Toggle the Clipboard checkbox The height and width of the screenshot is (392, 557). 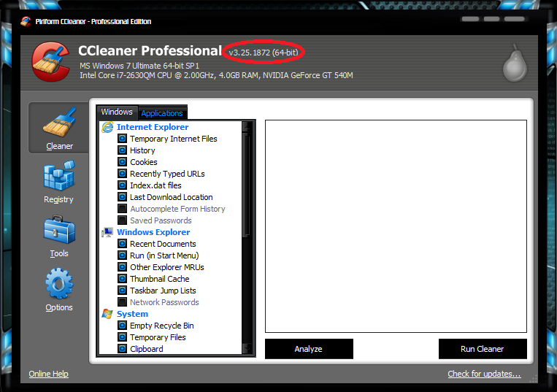coord(122,349)
